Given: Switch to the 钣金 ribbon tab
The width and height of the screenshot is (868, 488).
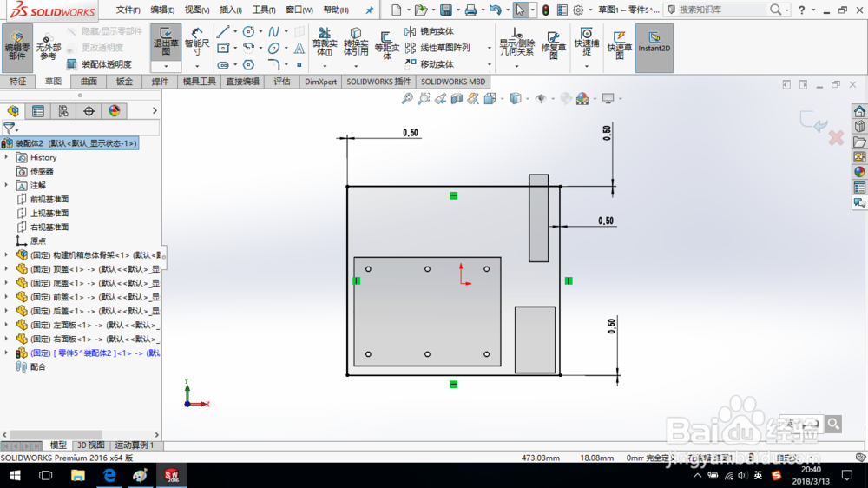Looking at the screenshot, I should pyautogui.click(x=124, y=82).
